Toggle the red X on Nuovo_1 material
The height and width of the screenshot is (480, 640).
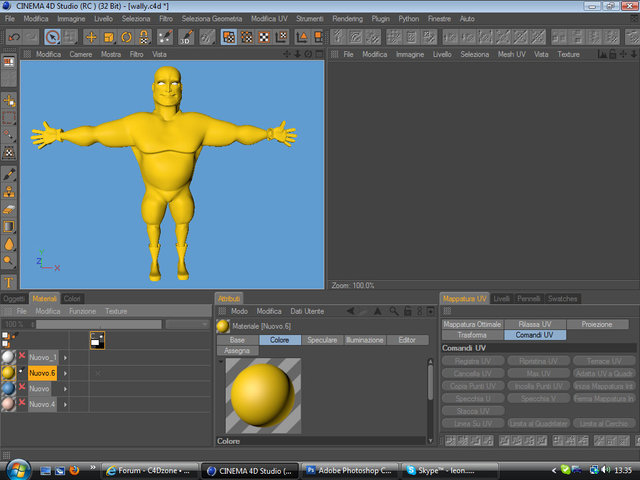[x=21, y=357]
